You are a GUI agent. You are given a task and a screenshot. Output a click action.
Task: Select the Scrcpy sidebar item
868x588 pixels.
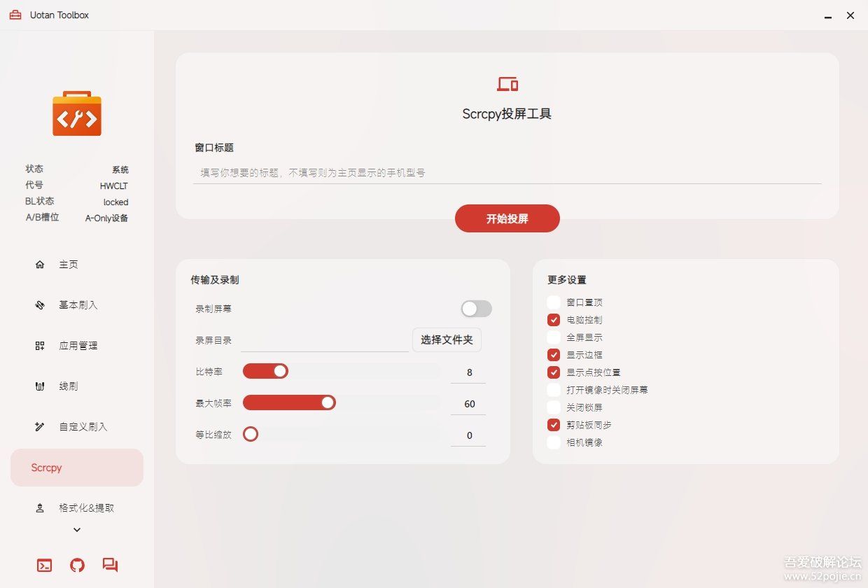[77, 468]
